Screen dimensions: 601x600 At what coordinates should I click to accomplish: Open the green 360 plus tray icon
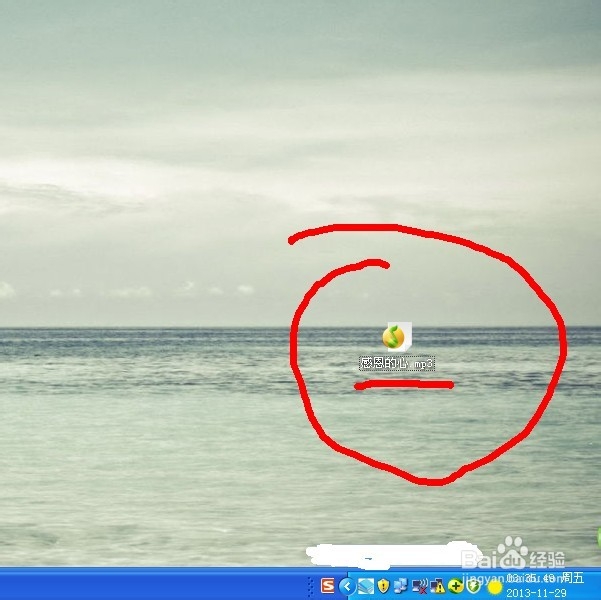(455, 586)
